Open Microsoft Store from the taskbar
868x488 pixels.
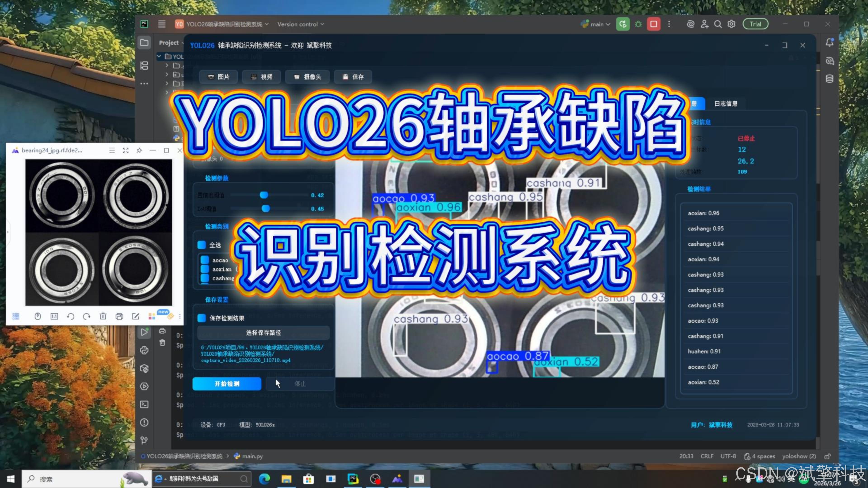click(308, 479)
